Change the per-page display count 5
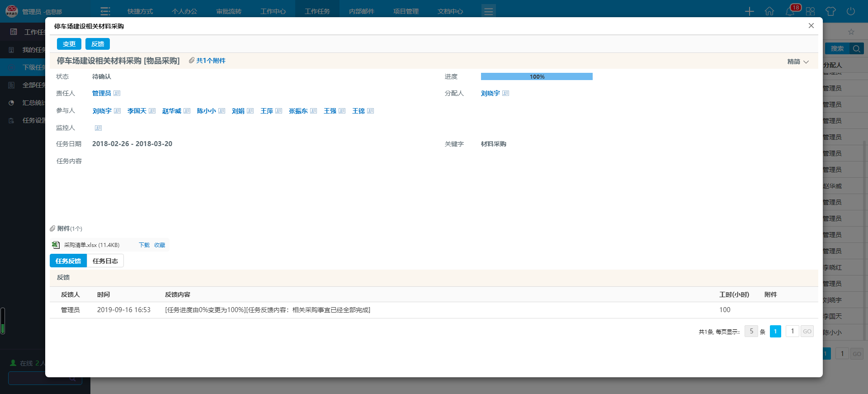 tap(751, 331)
